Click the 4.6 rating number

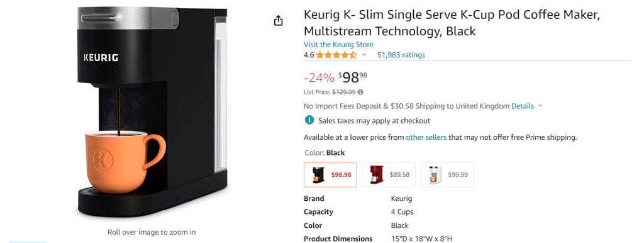309,55
